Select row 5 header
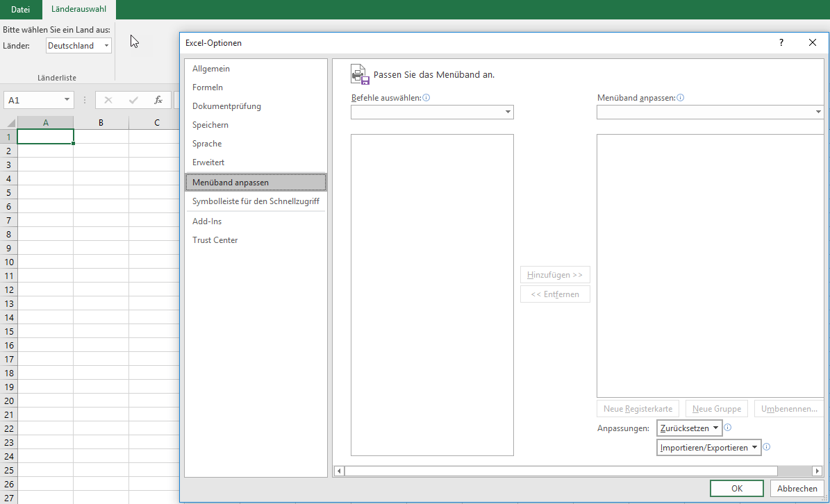This screenshot has width=830, height=504. (x=8, y=192)
